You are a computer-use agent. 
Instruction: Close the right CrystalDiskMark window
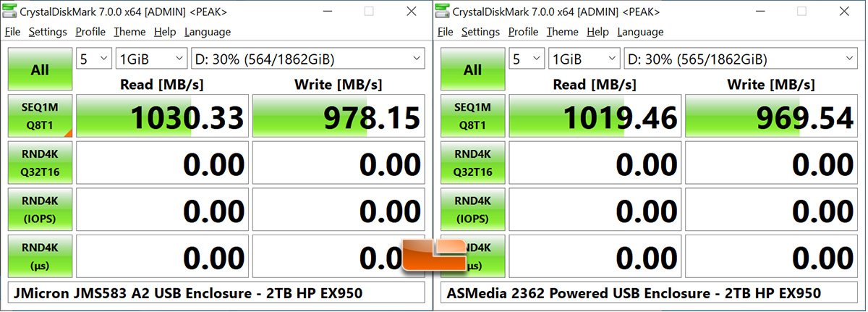pos(843,12)
